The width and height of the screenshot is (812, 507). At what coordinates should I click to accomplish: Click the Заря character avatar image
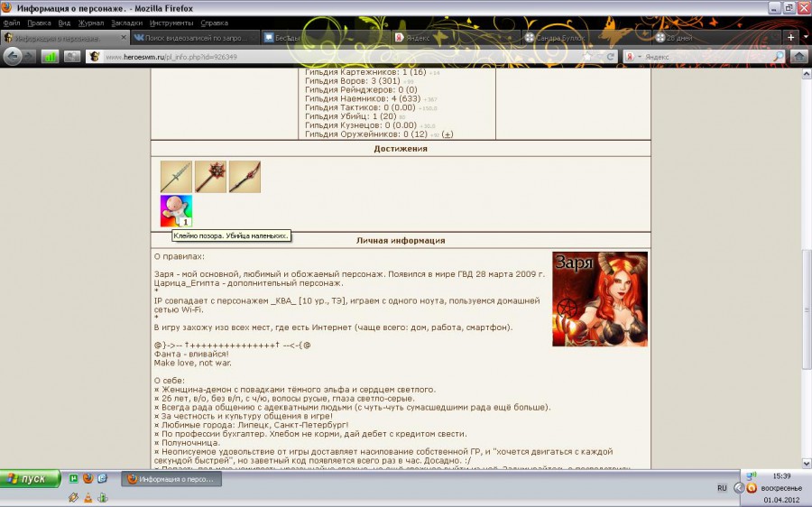(599, 299)
